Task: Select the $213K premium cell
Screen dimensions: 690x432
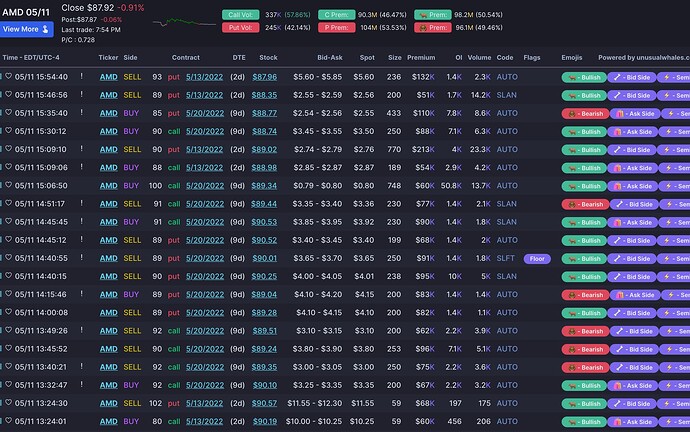Action: coord(423,150)
